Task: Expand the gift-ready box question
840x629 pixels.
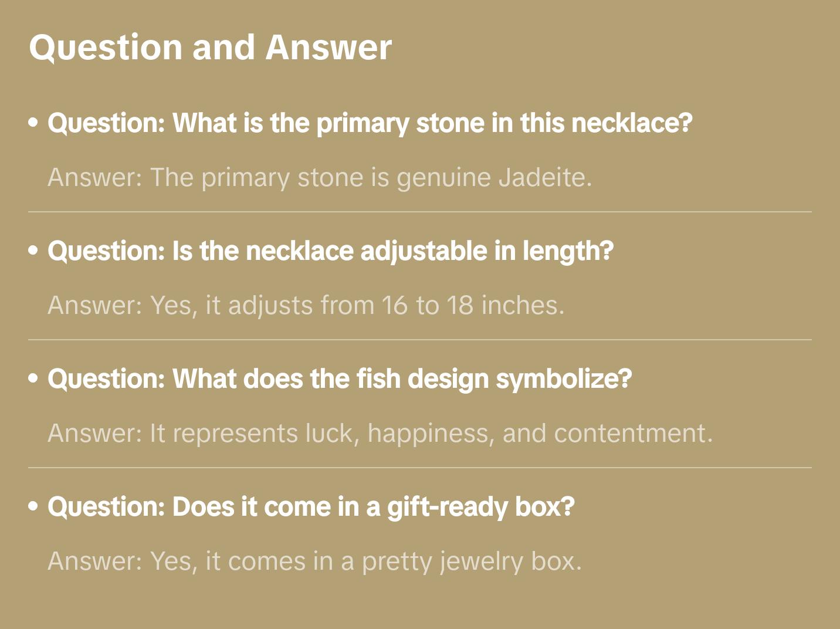Action: pos(311,507)
